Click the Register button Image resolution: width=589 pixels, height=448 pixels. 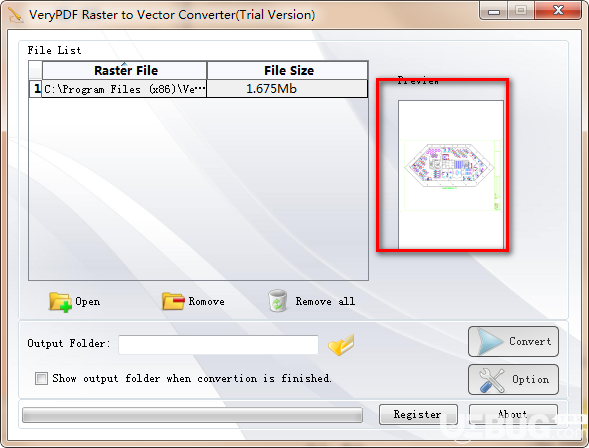tap(418, 414)
